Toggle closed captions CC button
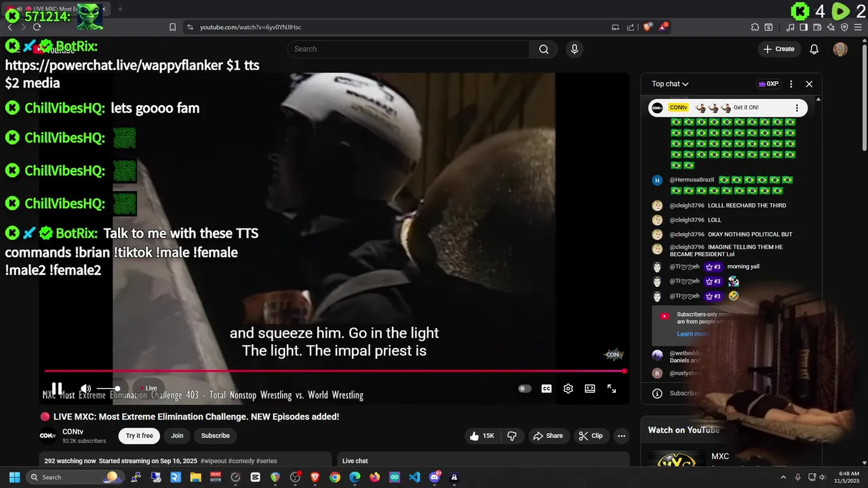The width and height of the screenshot is (868, 488). coord(547,388)
